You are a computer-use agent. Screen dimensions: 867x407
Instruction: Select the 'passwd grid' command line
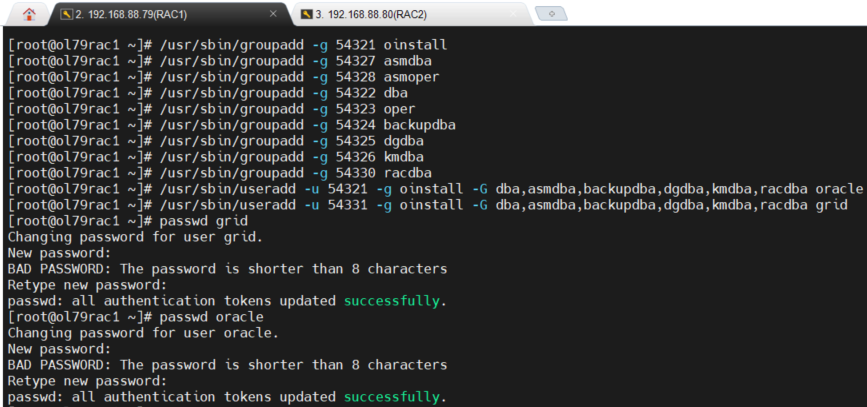click(128, 222)
